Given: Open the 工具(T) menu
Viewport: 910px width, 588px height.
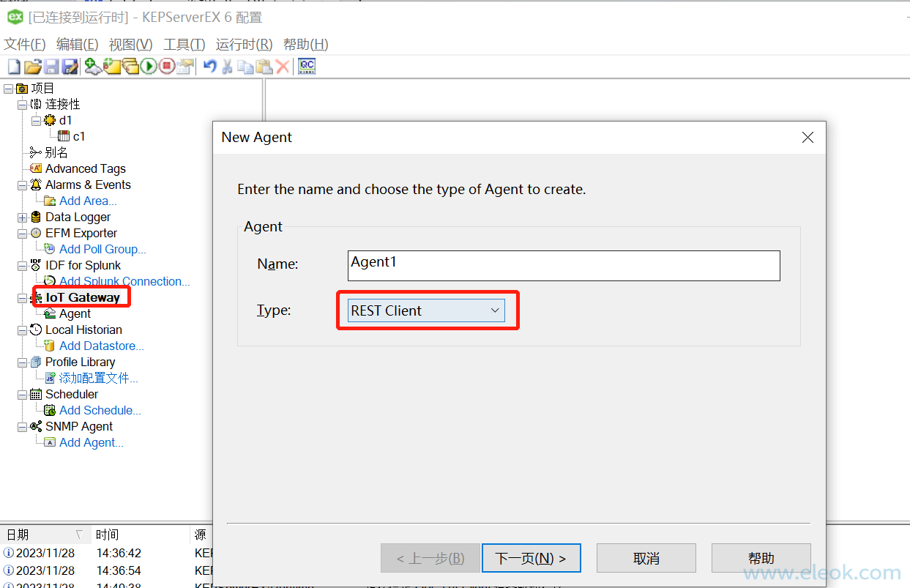Looking at the screenshot, I should click(184, 45).
